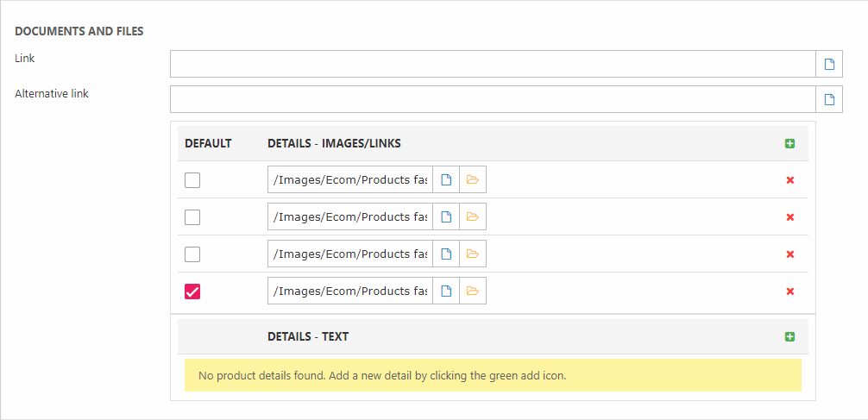Check default box for second image
Screen dimensions: 868x420
[x=192, y=217]
